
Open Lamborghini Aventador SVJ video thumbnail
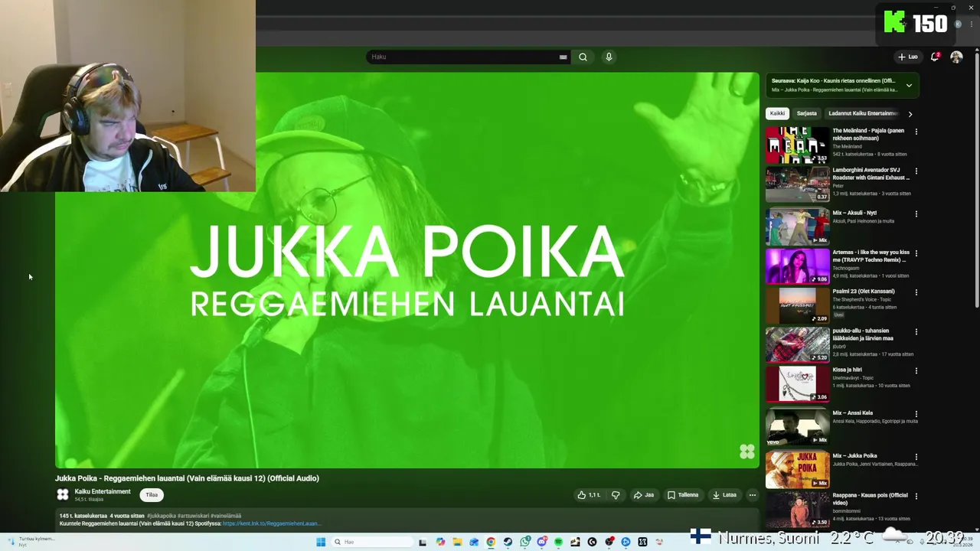797,184
